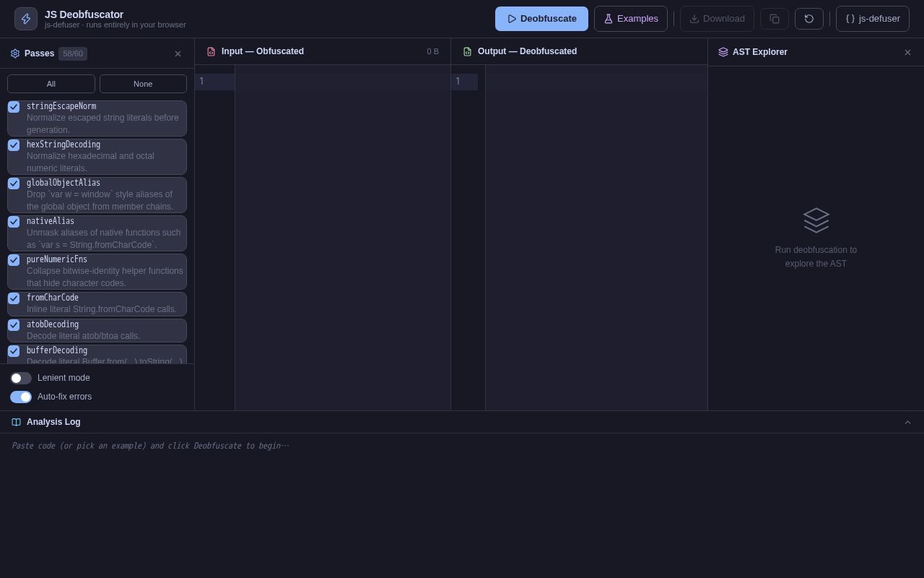Click the Analysis Log title

pyautogui.click(x=53, y=422)
